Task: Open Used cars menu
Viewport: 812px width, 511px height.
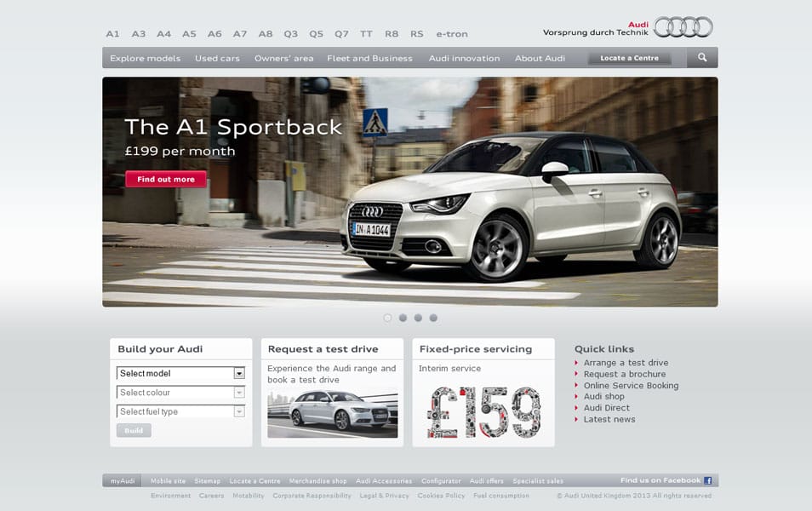Action: (217, 58)
